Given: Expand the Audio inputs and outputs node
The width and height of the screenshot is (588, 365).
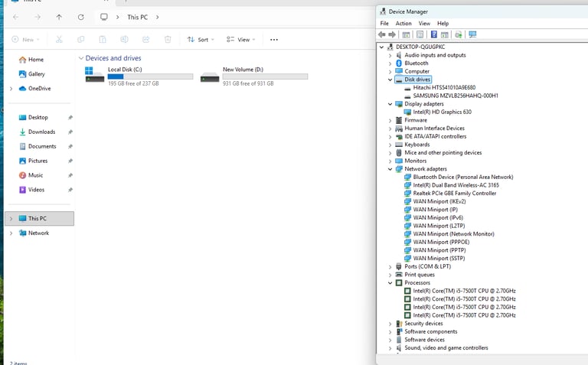Looking at the screenshot, I should (x=390, y=55).
